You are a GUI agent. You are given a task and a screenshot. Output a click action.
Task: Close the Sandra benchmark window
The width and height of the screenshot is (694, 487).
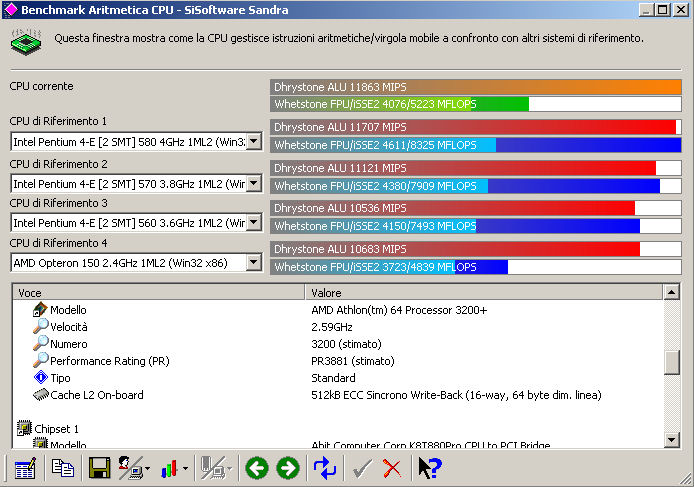(x=681, y=10)
